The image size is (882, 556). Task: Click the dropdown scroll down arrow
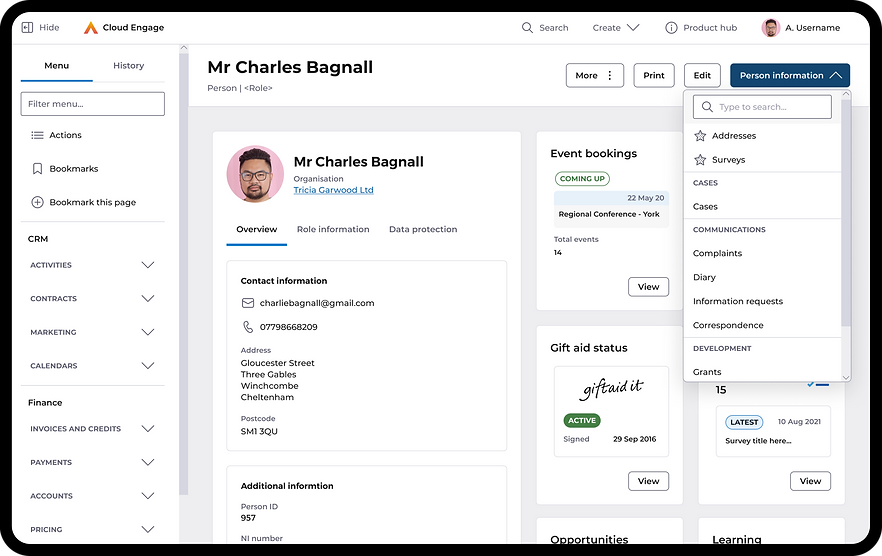pyautogui.click(x=845, y=378)
